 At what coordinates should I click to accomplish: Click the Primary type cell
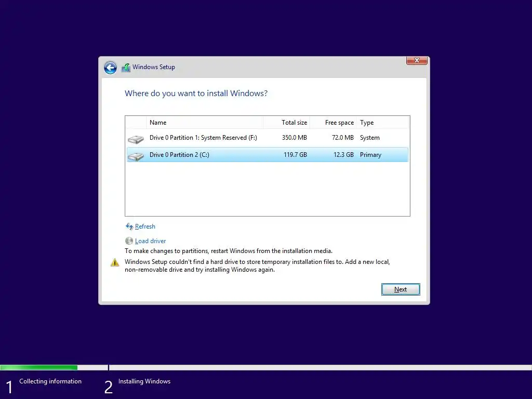click(370, 155)
